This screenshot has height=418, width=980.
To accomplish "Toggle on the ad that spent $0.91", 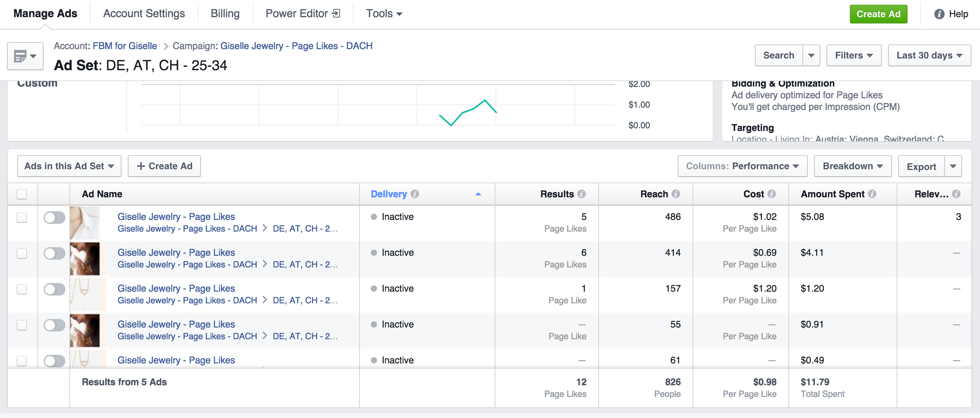I will click(x=55, y=325).
